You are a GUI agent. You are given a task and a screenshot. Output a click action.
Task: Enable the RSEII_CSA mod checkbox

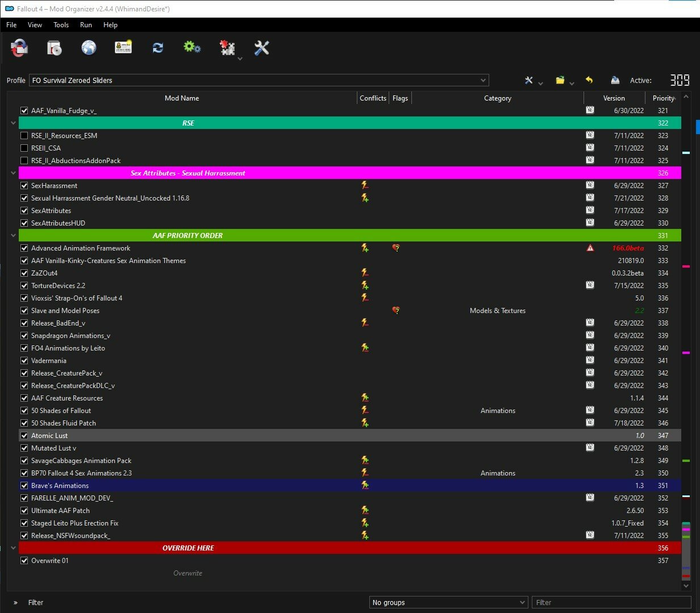pos(24,148)
